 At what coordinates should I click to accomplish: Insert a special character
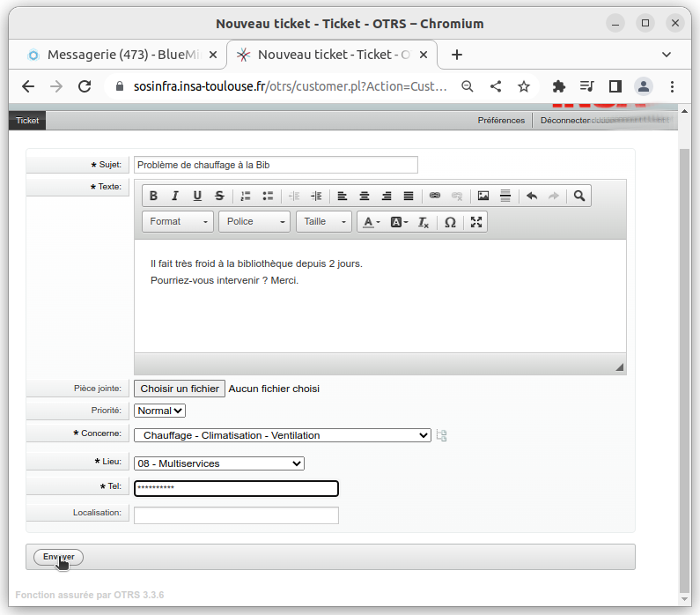click(x=450, y=222)
